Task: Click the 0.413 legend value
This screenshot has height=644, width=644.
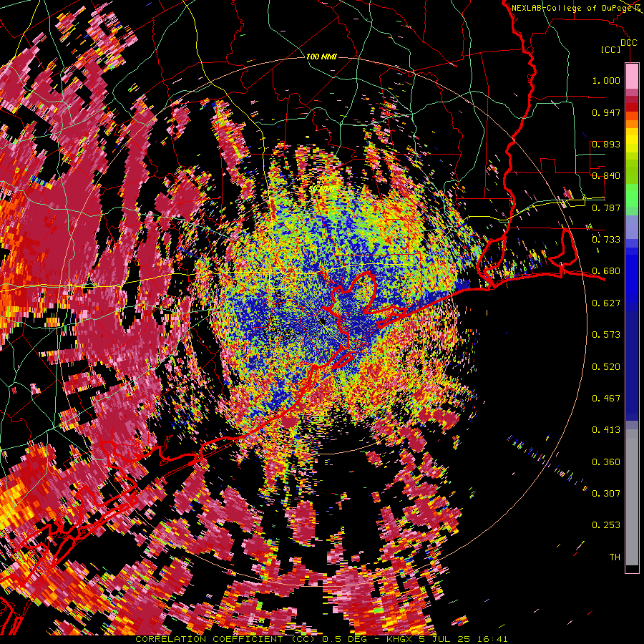Action: pos(606,430)
